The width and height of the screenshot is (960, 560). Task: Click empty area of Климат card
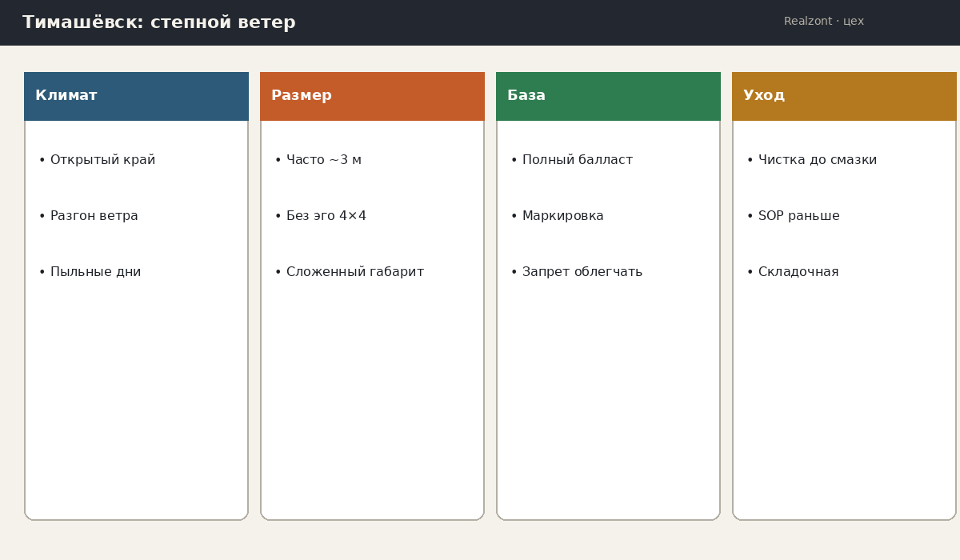pos(136,400)
